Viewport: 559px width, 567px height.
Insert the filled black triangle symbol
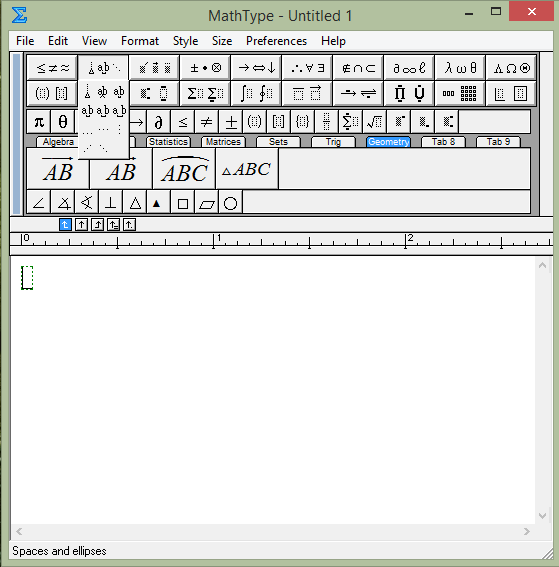[x=158, y=202]
